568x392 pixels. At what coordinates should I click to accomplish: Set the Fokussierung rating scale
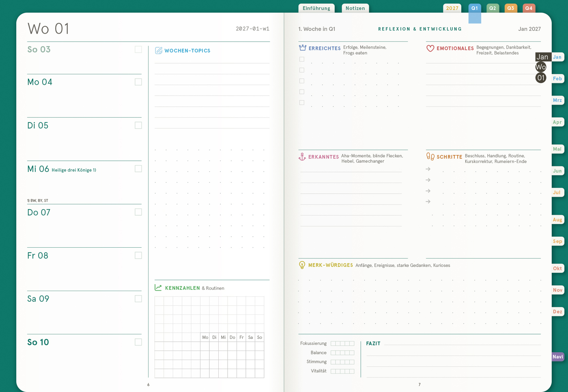pos(342,343)
